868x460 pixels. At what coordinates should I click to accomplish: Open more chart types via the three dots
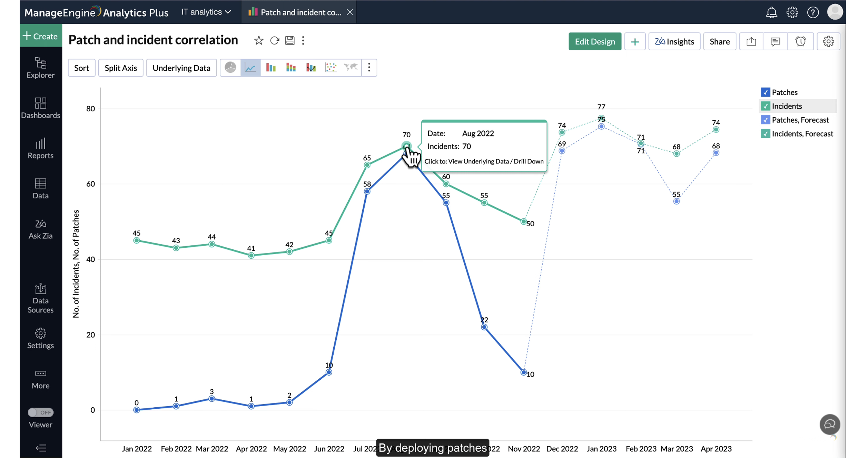(369, 68)
